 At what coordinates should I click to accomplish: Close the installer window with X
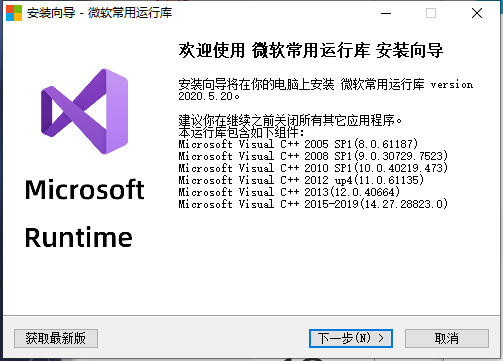(477, 13)
